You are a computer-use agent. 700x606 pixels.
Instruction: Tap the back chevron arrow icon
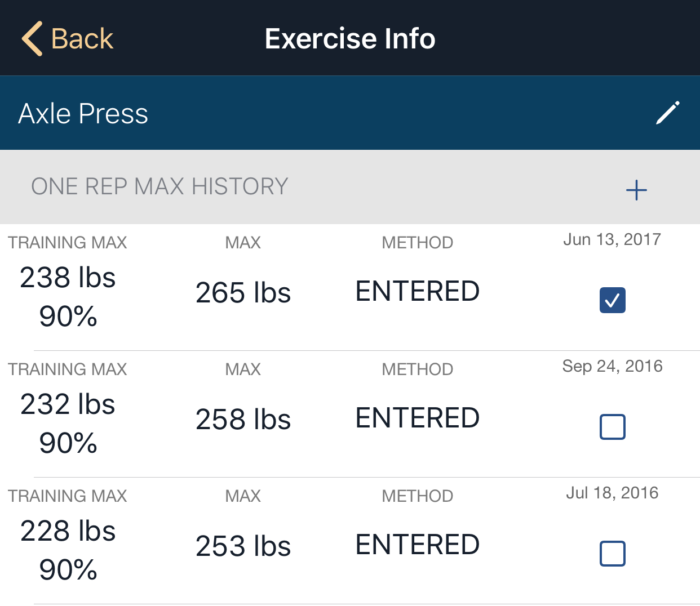(32, 38)
